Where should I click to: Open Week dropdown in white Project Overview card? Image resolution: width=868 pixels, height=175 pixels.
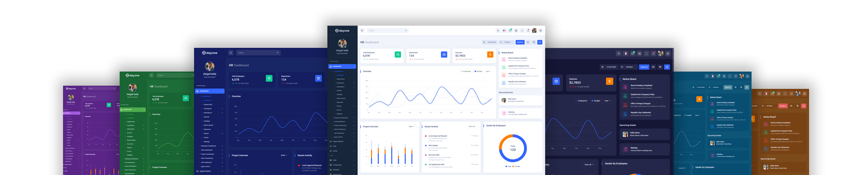[411, 126]
